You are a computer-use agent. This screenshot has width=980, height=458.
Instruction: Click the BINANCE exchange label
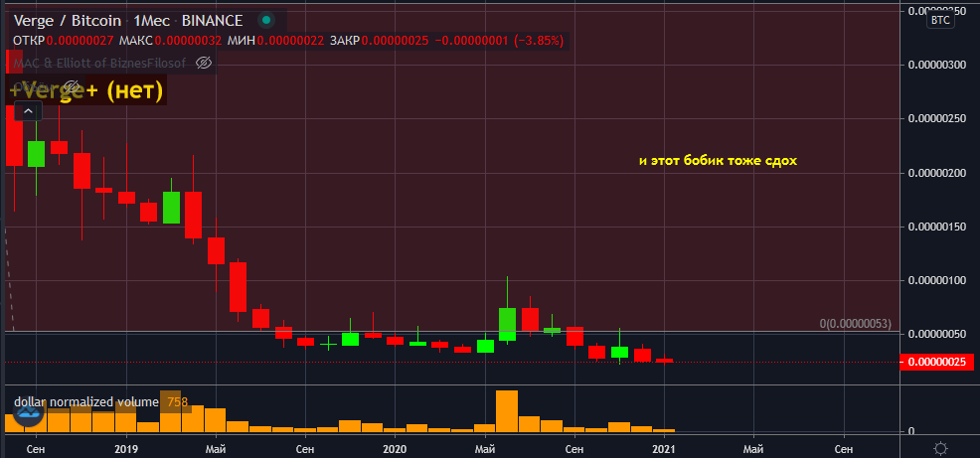click(212, 21)
